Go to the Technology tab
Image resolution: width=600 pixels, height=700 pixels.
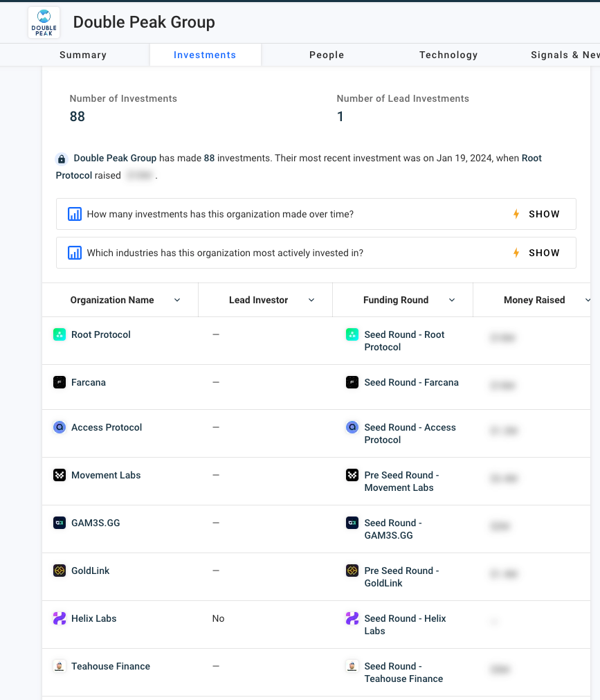[448, 55]
